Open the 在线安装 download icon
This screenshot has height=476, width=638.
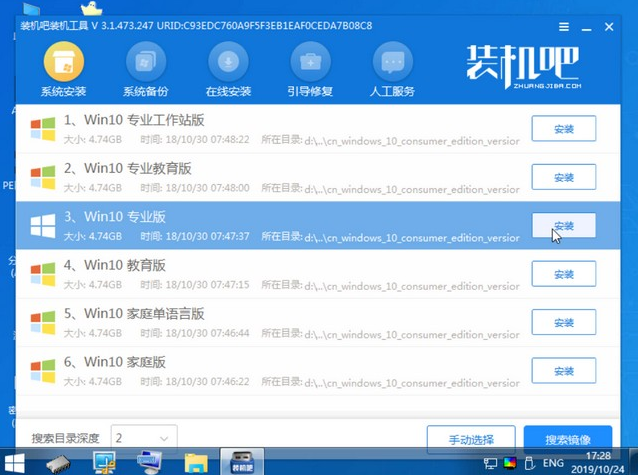[x=228, y=62]
